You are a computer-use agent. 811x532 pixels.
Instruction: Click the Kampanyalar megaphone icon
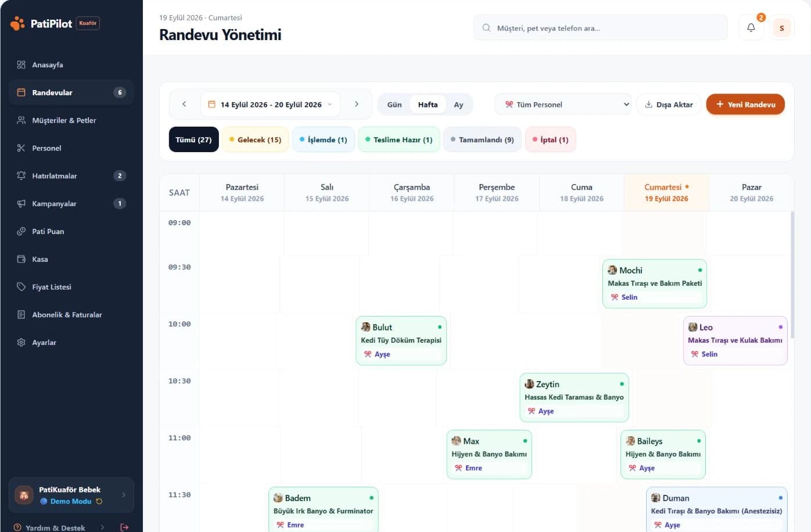(21, 203)
